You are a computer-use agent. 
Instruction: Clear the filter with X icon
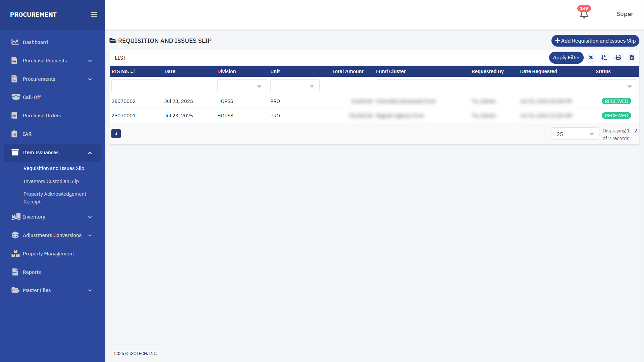(x=591, y=58)
